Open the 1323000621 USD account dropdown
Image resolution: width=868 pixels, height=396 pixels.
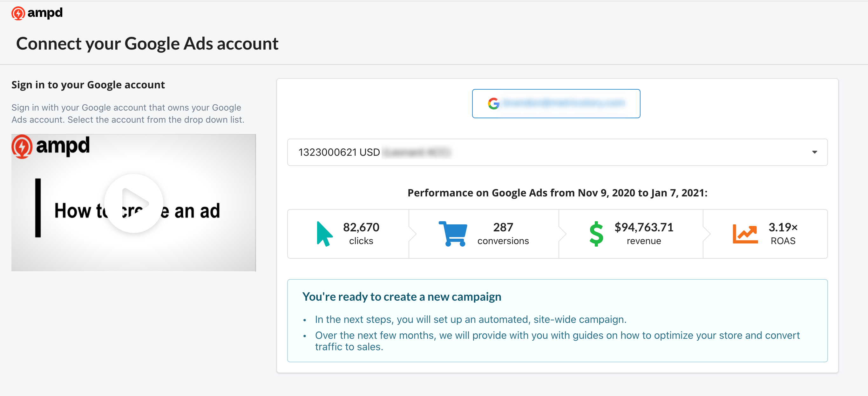(x=557, y=152)
